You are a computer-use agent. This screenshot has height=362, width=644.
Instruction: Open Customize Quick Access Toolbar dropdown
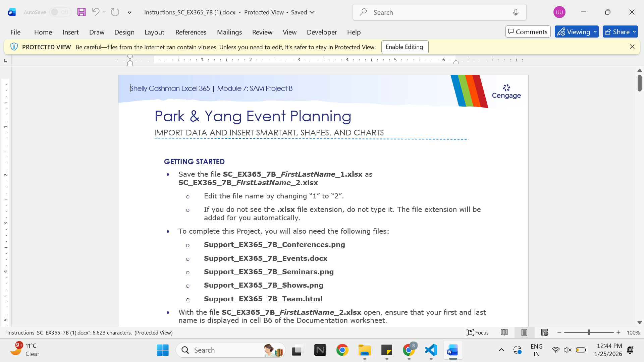click(129, 12)
